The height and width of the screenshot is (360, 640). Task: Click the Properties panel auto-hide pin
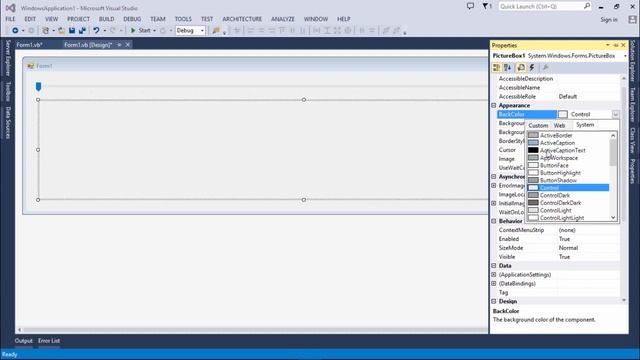616,45
